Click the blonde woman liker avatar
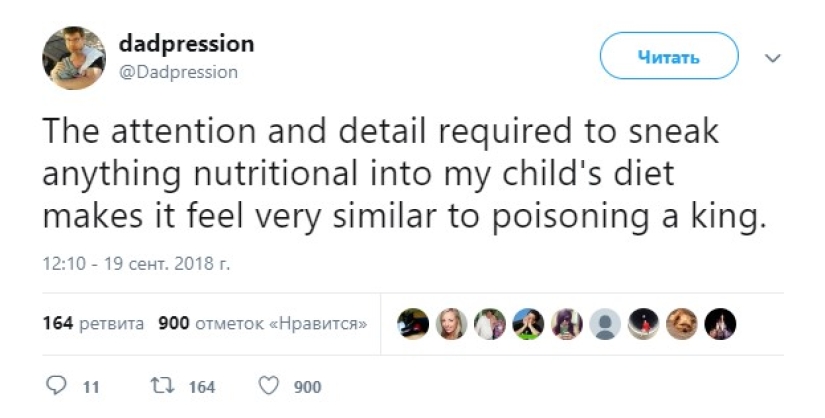Screen dimensions: 825x418 452,324
